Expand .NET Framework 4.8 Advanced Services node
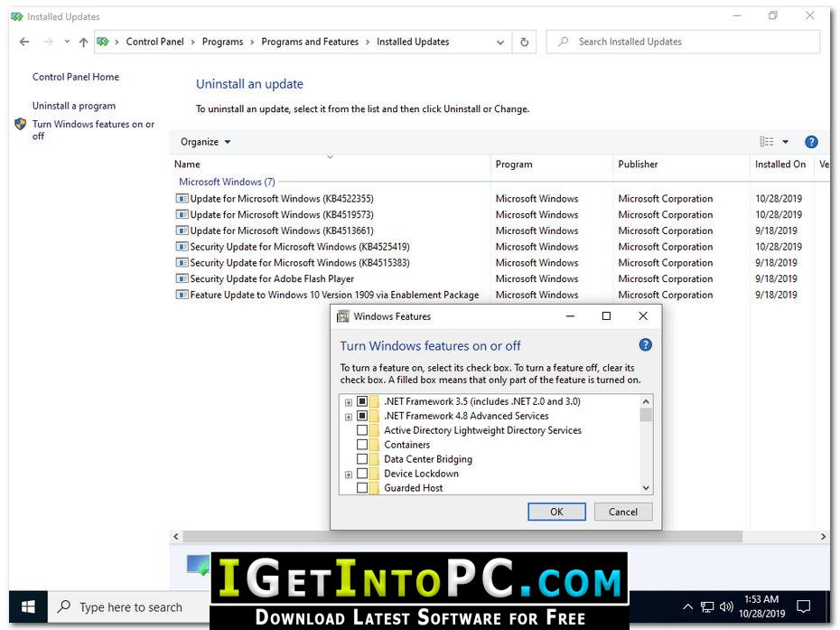The height and width of the screenshot is (630, 840). tap(349, 417)
